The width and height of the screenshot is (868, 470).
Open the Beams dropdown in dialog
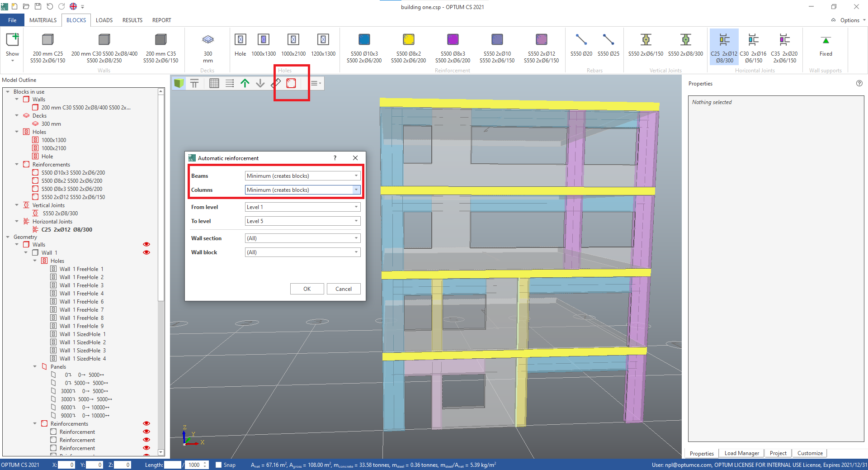coord(302,176)
